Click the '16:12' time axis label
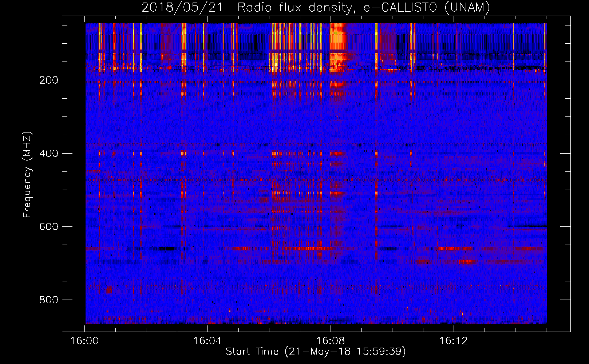Image resolution: width=589 pixels, height=364 pixels. tap(454, 341)
